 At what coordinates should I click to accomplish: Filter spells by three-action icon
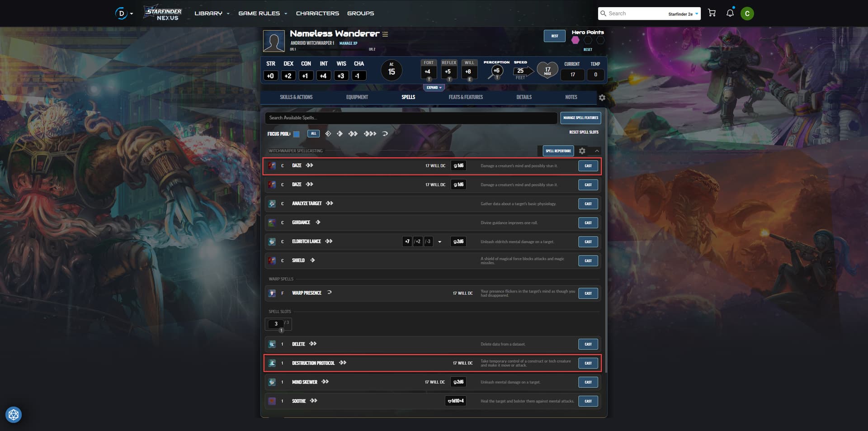[x=370, y=134]
